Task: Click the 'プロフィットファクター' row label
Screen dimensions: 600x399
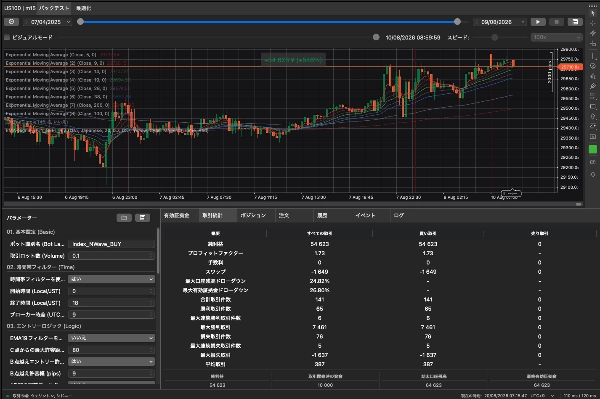Action: coord(215,253)
